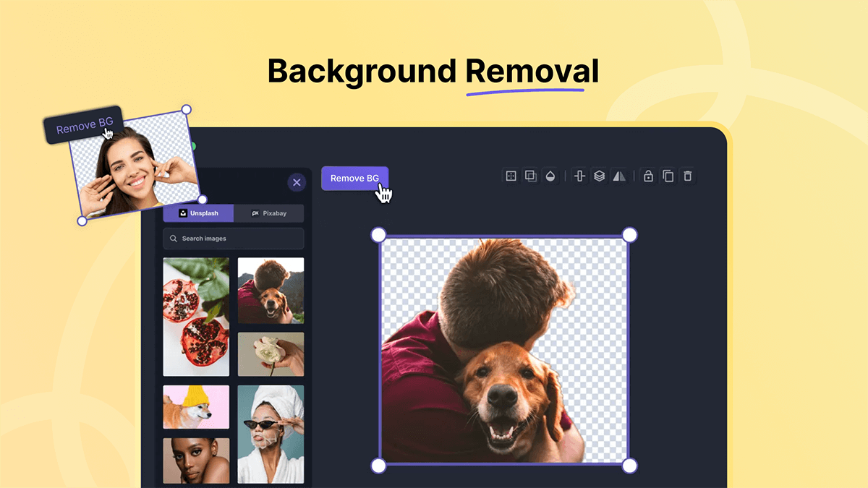
Task: Click the dark Remove BG label on the woman's photo
Action: pos(83,127)
